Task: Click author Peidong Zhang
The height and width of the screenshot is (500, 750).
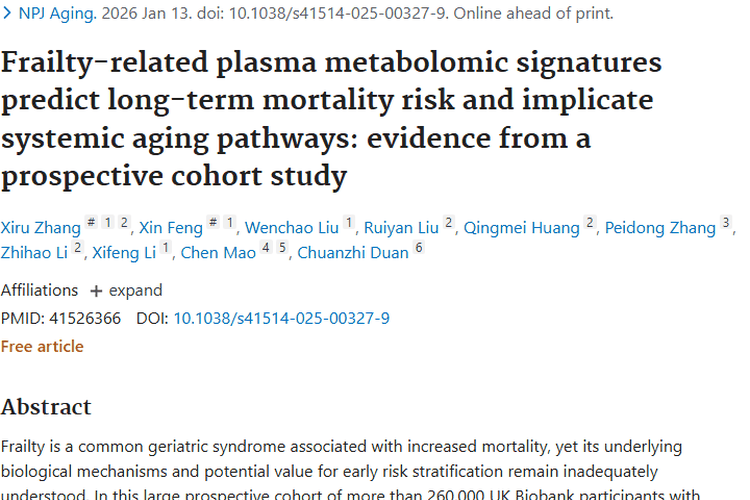Action: point(658,227)
